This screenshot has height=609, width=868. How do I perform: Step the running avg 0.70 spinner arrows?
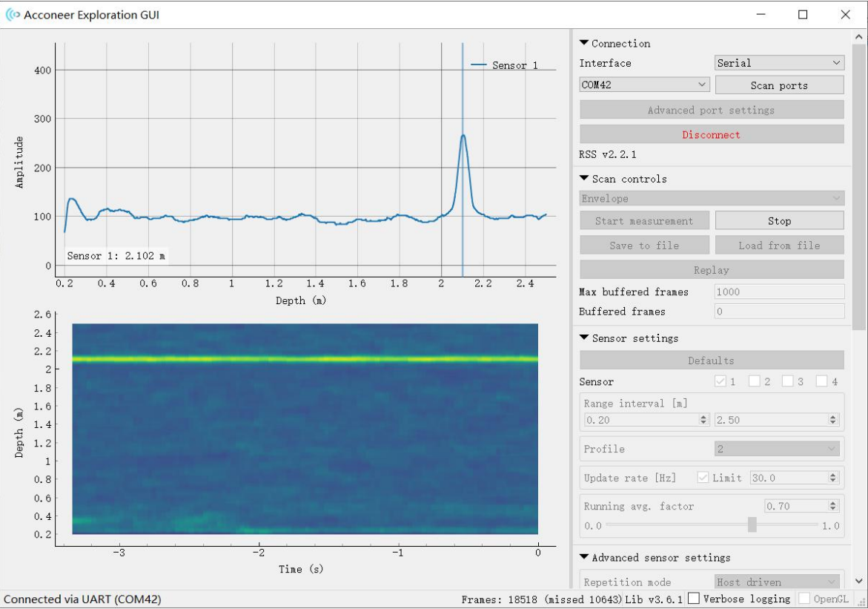833,505
